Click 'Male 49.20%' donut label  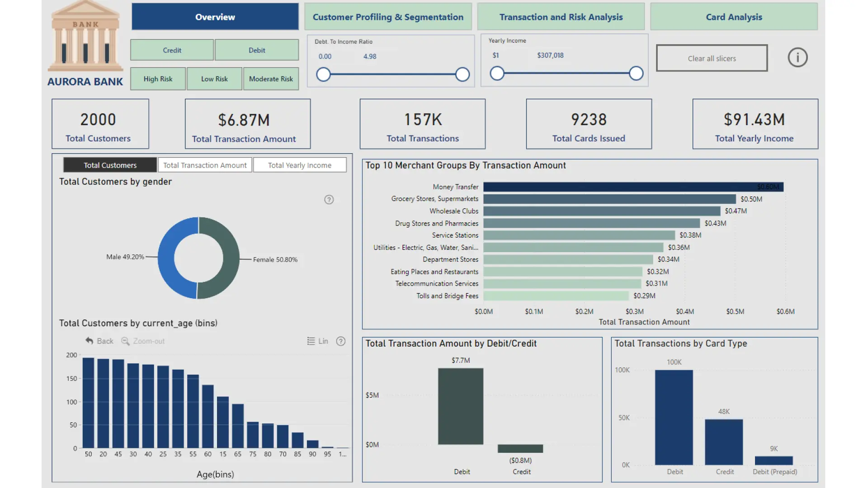(x=125, y=257)
